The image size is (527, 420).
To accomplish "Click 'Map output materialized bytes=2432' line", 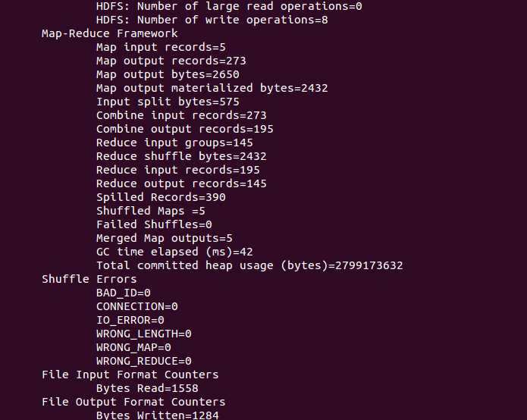I will pos(212,89).
